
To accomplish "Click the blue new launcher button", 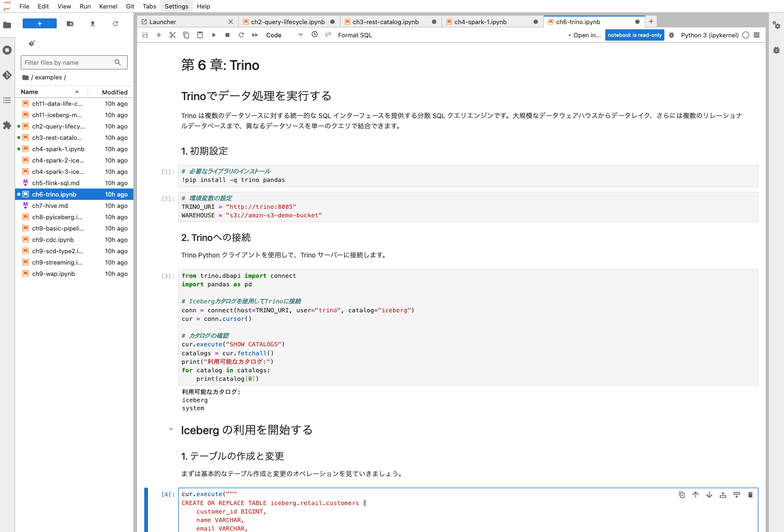I will pos(40,24).
